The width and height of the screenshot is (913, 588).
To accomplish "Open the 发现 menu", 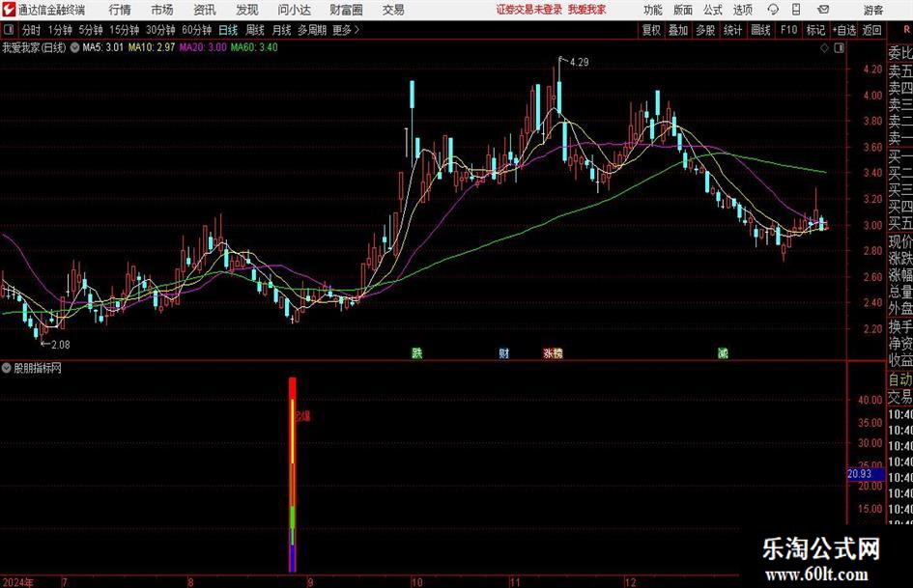I will coord(247,10).
